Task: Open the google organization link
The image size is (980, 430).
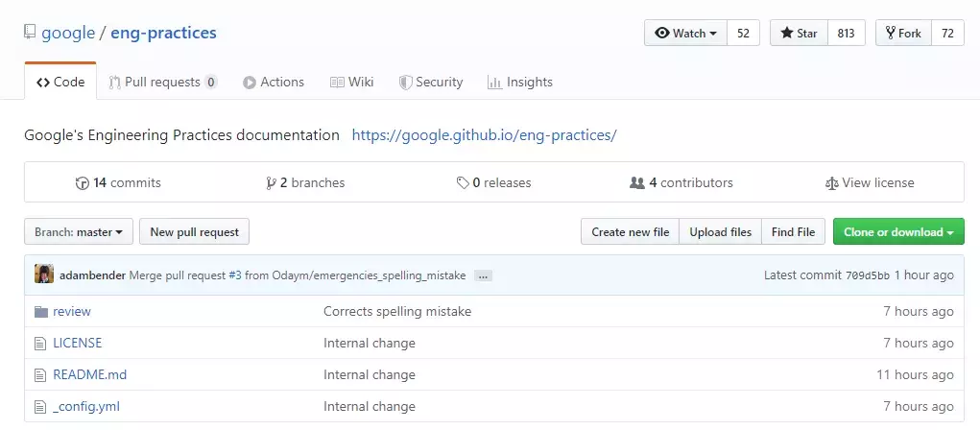Action: 68,33
